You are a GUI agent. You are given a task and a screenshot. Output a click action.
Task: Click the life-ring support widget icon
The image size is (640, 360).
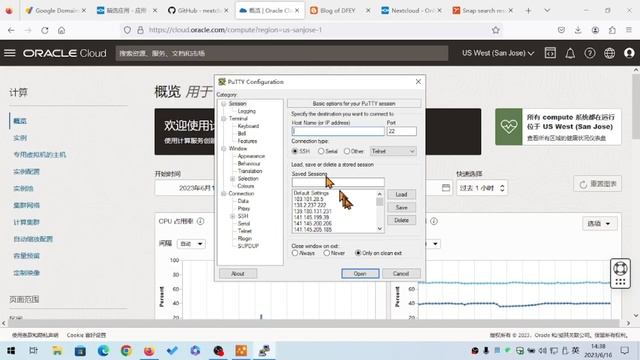coord(620,269)
